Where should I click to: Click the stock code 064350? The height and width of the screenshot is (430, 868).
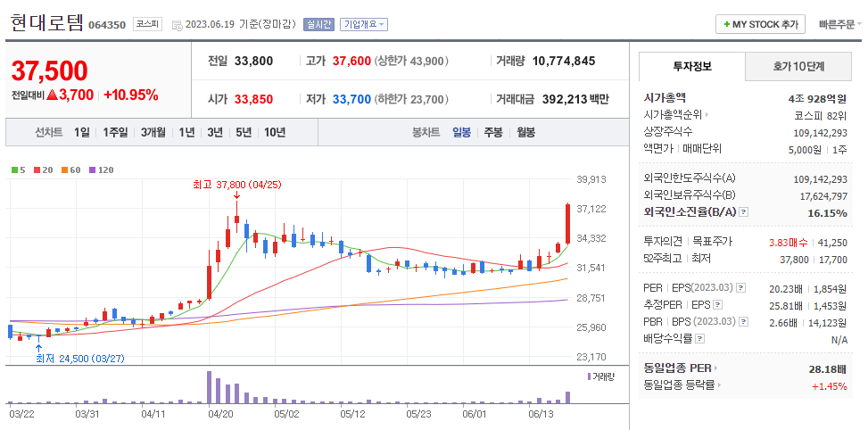(107, 25)
